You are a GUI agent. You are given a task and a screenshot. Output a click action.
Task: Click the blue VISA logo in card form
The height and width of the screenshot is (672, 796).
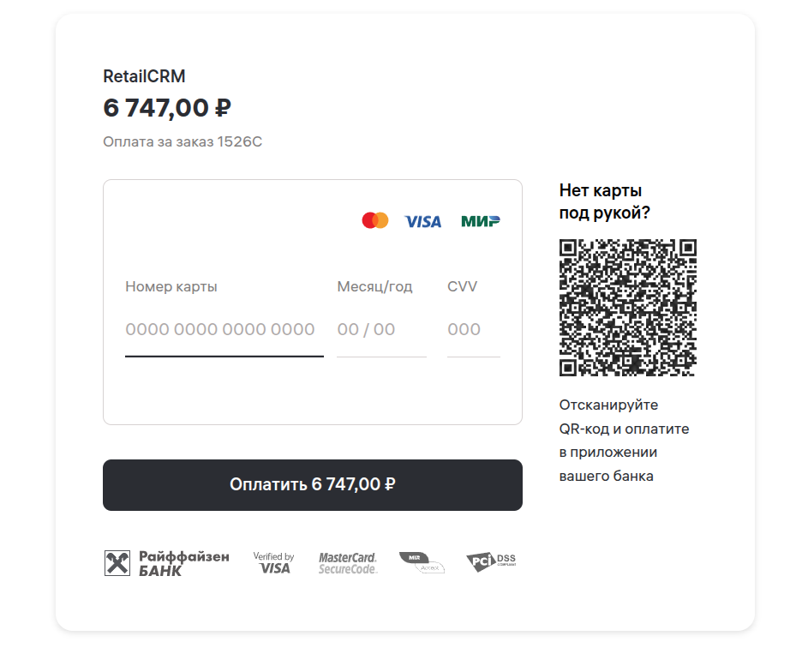point(423,222)
